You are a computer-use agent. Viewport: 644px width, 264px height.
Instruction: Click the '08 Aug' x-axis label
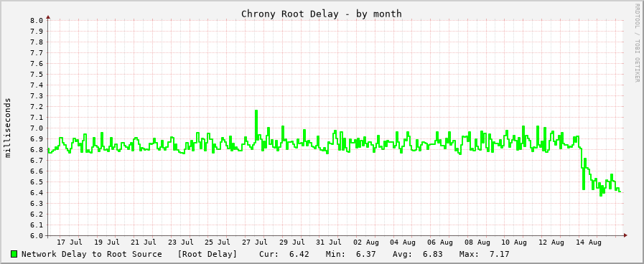point(477,242)
